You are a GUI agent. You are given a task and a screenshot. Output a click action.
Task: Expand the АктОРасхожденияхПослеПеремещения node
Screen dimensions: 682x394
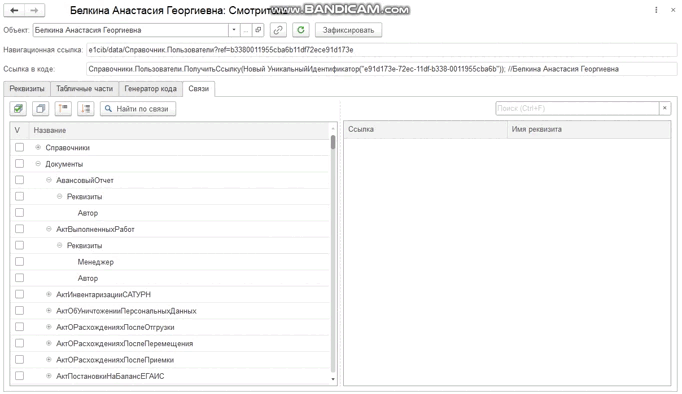click(x=49, y=343)
